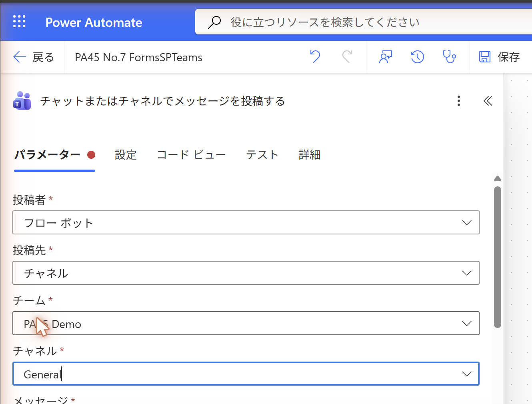Open version history clock icon

pos(418,57)
